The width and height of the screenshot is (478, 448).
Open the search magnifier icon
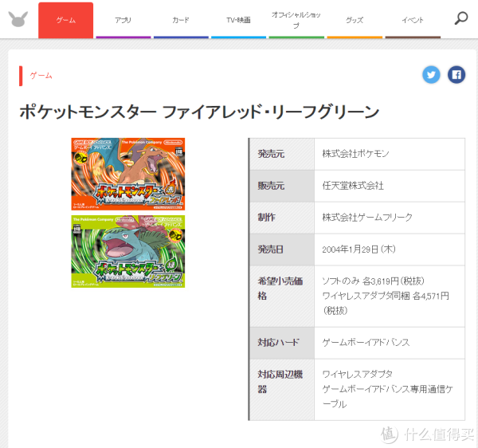(461, 18)
